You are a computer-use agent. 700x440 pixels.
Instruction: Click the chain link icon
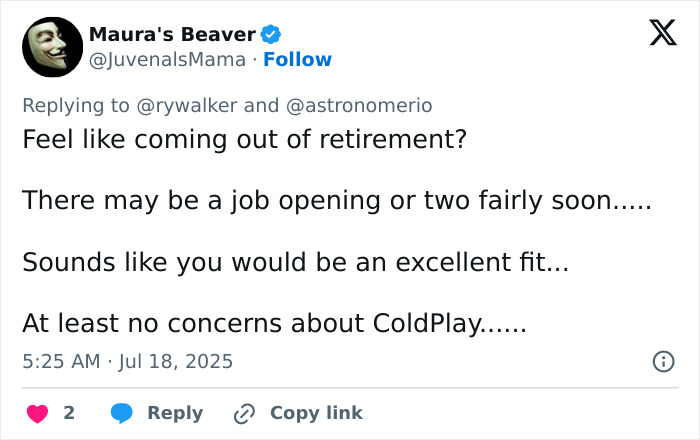click(245, 413)
